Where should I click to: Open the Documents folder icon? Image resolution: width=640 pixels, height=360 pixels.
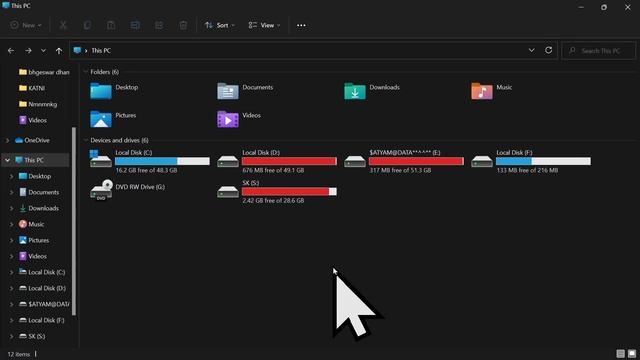pos(228,91)
